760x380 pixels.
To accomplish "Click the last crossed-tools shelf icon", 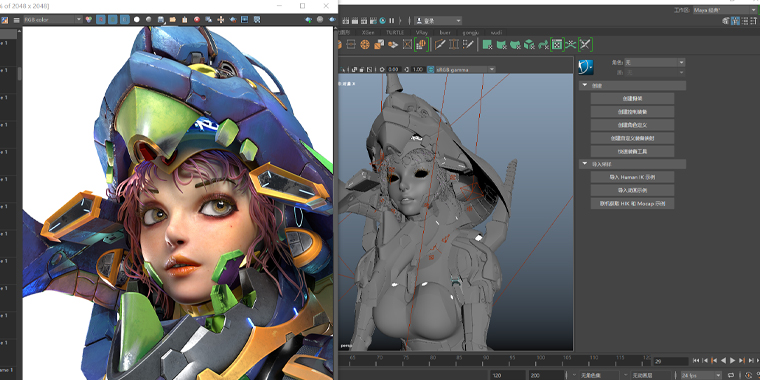I will tap(586, 45).
